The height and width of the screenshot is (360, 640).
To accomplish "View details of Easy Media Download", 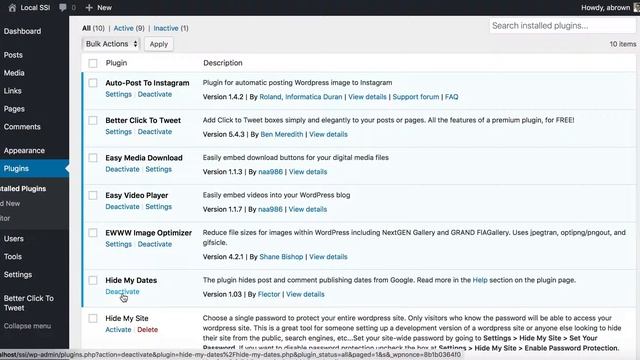I will [x=308, y=172].
